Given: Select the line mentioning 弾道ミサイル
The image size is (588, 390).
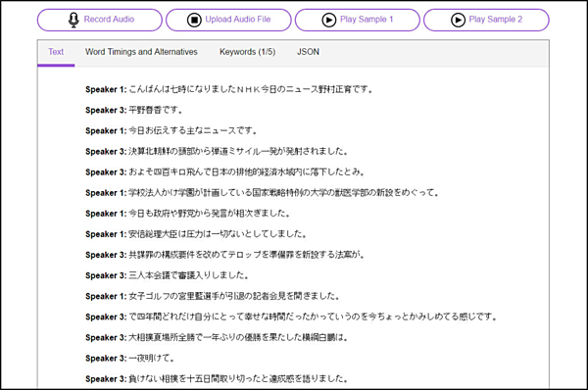Looking at the screenshot, I should point(218,152).
